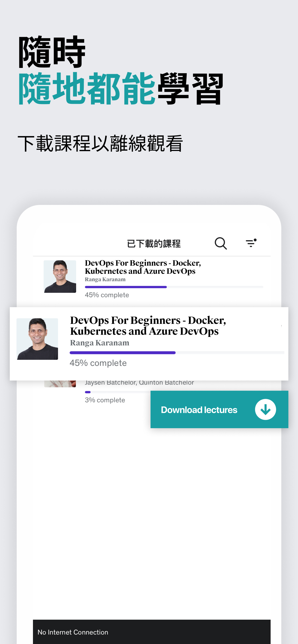Screen dimensions: 298x644
Task: Tap the teal 隨地都能 headline text
Action: [x=87, y=89]
